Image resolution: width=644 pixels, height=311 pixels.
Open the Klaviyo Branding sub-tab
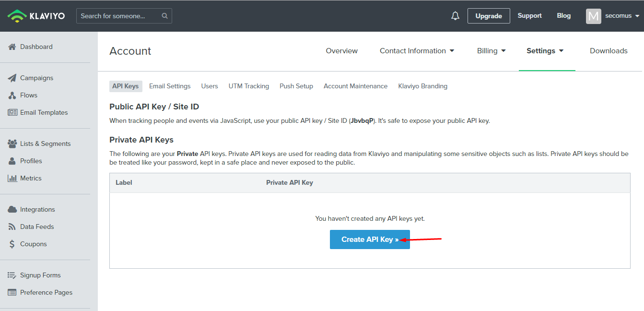coord(423,86)
